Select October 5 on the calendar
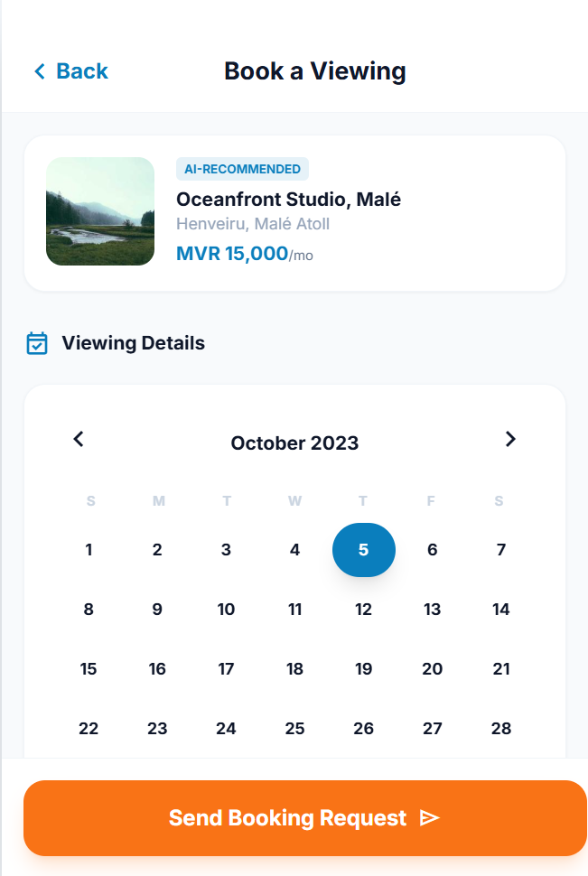Viewport: 588px width, 876px height. tap(363, 550)
